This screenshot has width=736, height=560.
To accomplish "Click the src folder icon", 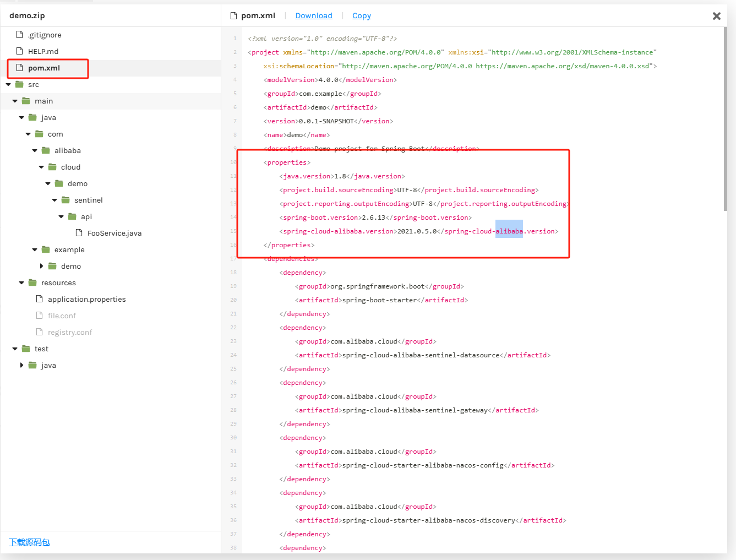I will [x=19, y=84].
